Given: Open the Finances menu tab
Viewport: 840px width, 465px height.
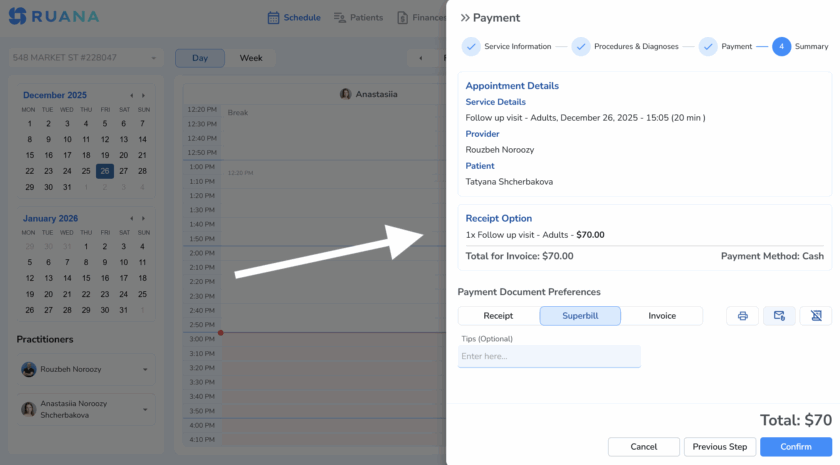Looking at the screenshot, I should coord(422,18).
